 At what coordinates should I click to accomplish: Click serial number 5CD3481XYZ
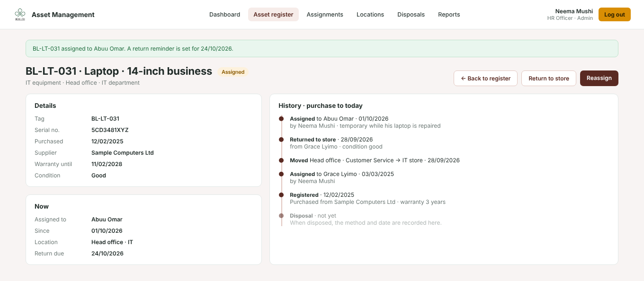110,130
